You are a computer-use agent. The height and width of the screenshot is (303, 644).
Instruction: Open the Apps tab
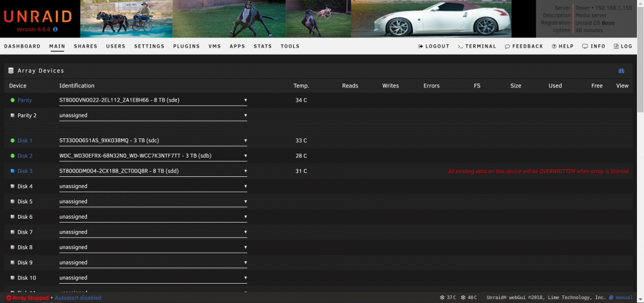(x=238, y=46)
